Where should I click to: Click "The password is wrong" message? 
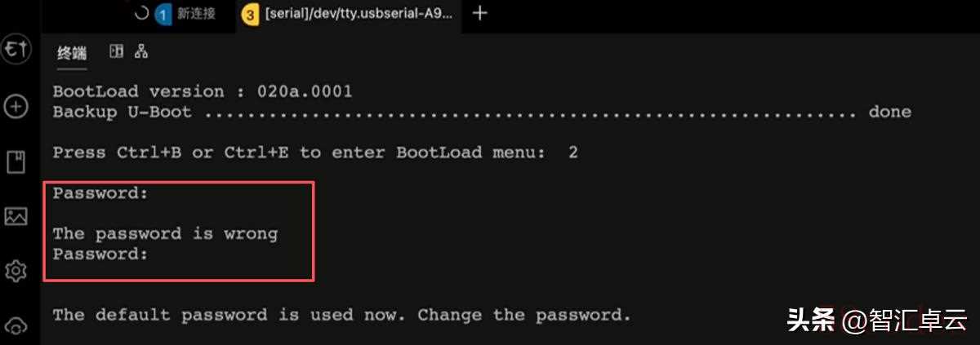point(165,233)
